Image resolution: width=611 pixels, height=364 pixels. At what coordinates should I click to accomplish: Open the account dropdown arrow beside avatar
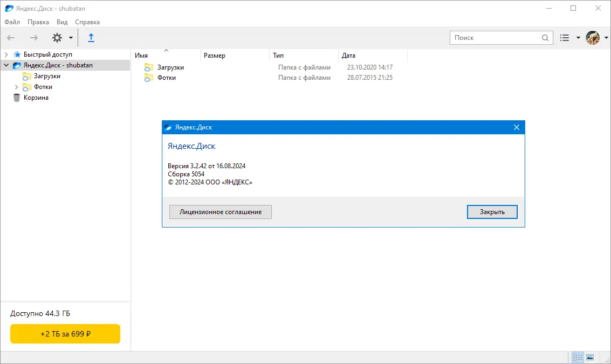pyautogui.click(x=606, y=38)
